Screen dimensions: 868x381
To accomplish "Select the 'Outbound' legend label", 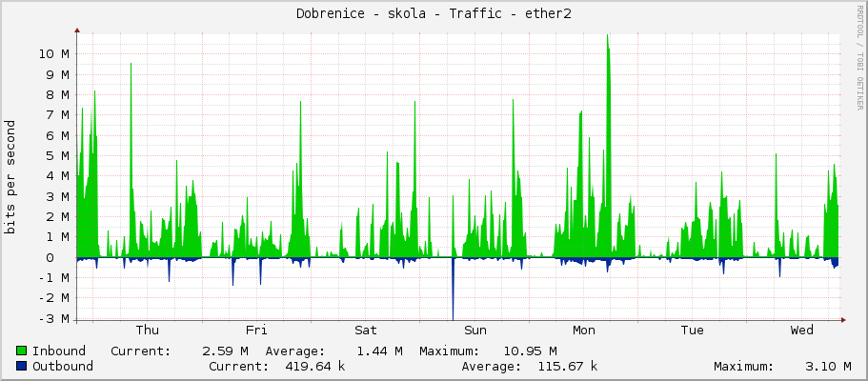I will [63, 366].
